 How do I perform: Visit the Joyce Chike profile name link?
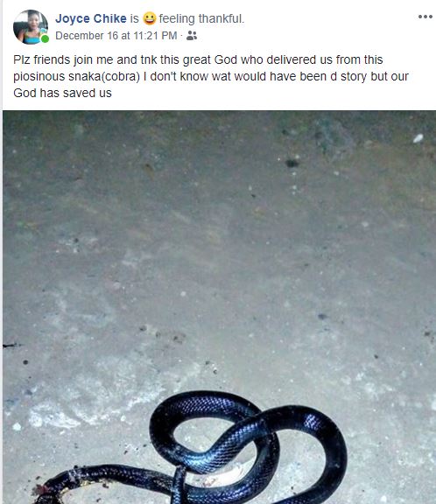91,18
